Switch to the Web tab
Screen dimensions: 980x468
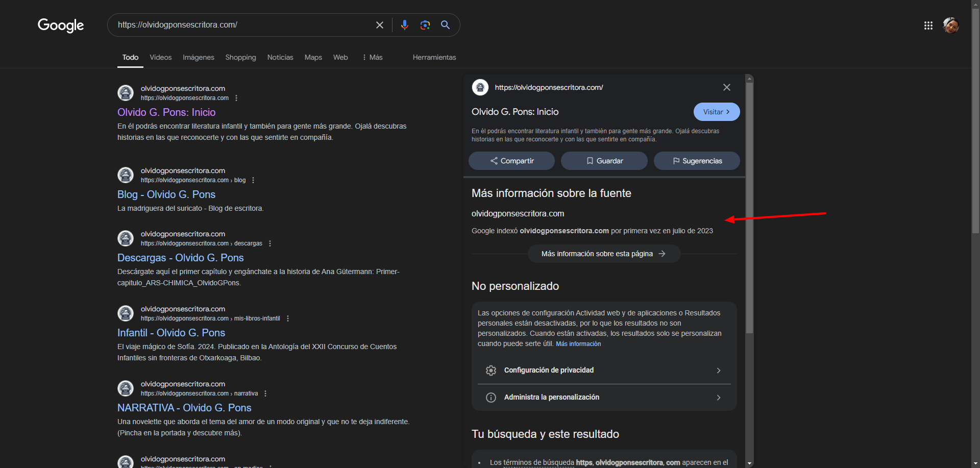pos(340,57)
